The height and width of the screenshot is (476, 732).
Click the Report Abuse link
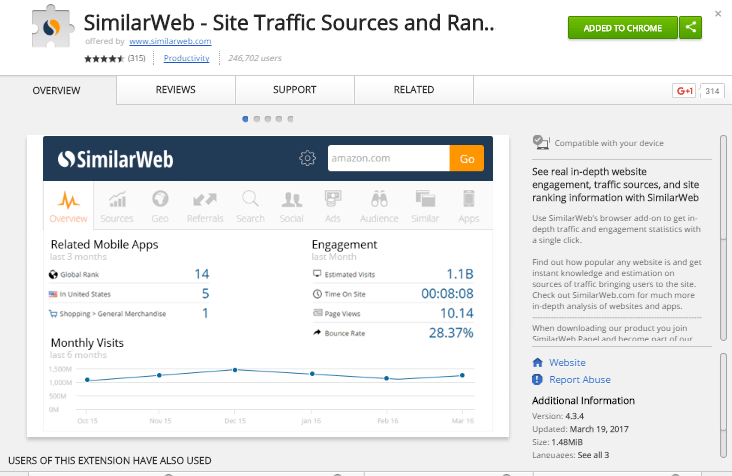tap(580, 379)
